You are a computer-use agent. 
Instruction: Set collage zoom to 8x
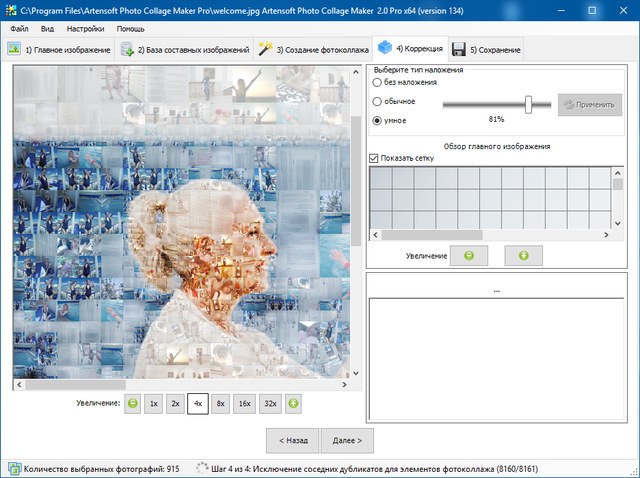(x=221, y=404)
